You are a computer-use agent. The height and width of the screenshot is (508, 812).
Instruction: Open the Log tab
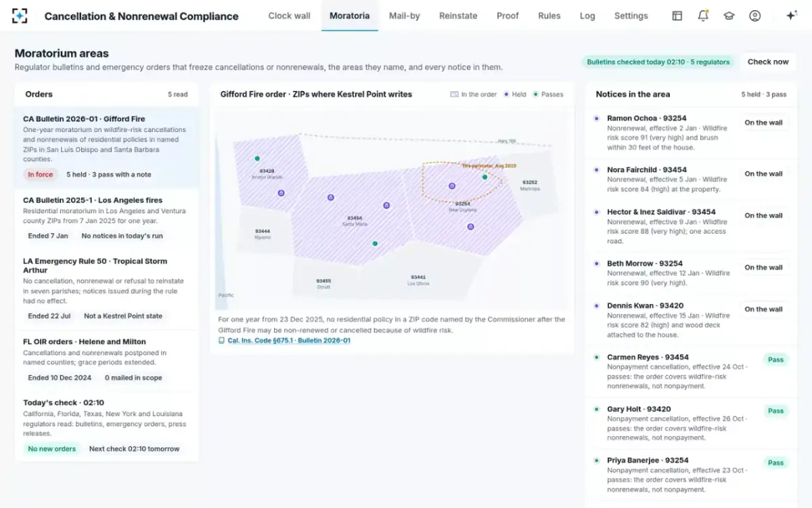(x=587, y=16)
